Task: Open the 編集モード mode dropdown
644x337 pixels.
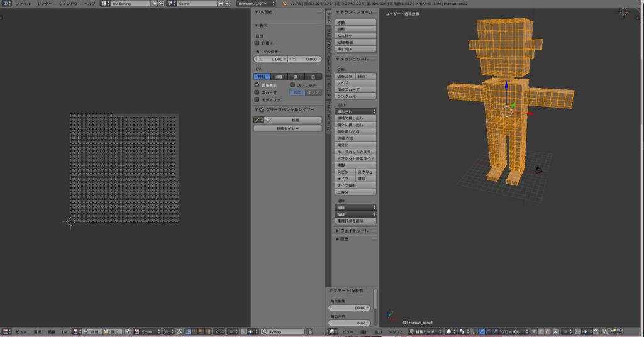Action: (x=426, y=332)
